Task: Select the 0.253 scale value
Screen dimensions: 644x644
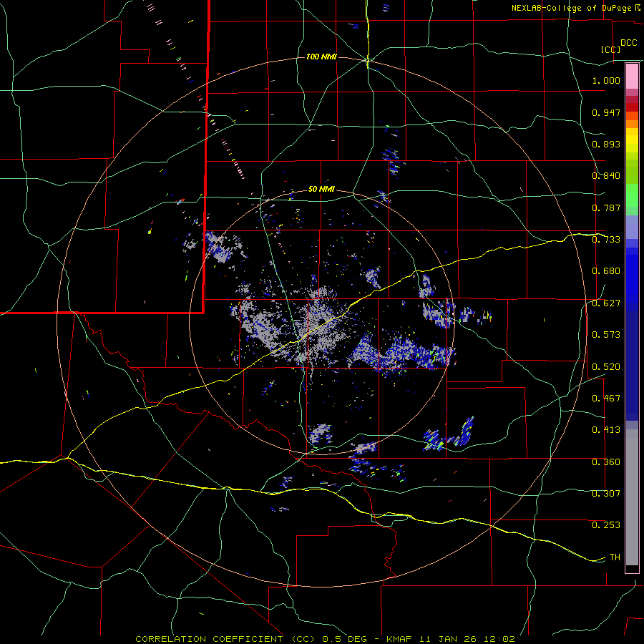Action: pyautogui.click(x=606, y=525)
